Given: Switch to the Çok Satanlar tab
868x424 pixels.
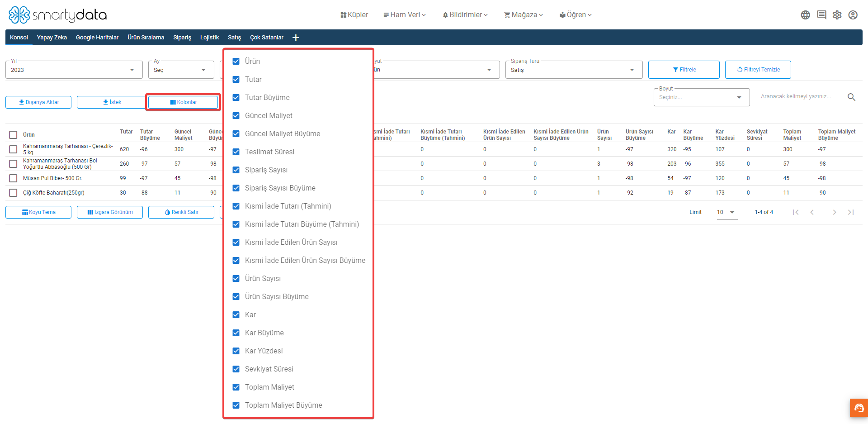Looking at the screenshot, I should pos(267,38).
